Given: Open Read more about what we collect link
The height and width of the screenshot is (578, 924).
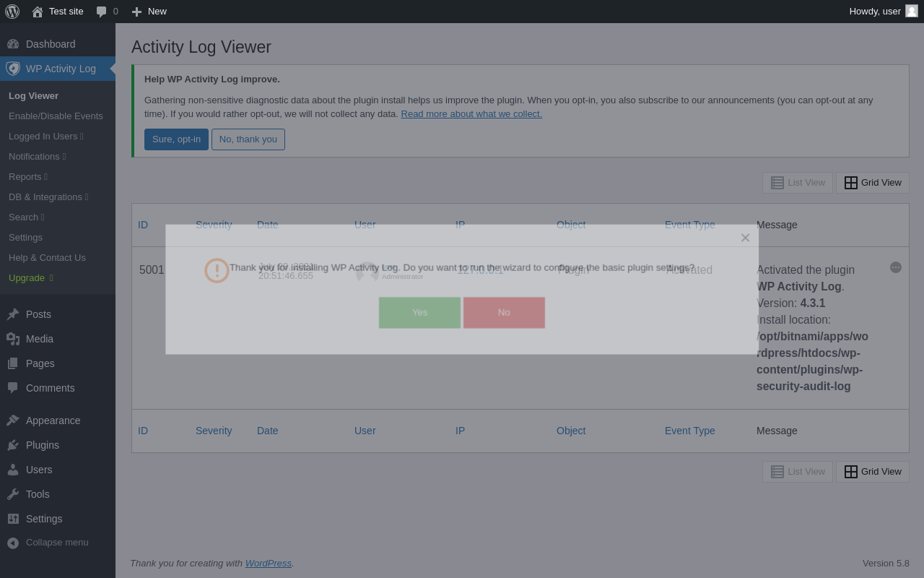Looking at the screenshot, I should tap(471, 113).
